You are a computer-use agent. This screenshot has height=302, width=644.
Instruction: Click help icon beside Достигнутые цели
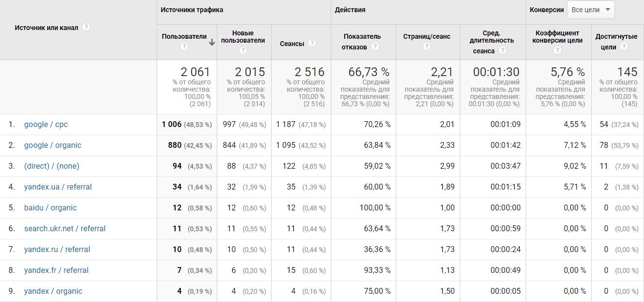pyautogui.click(x=624, y=47)
